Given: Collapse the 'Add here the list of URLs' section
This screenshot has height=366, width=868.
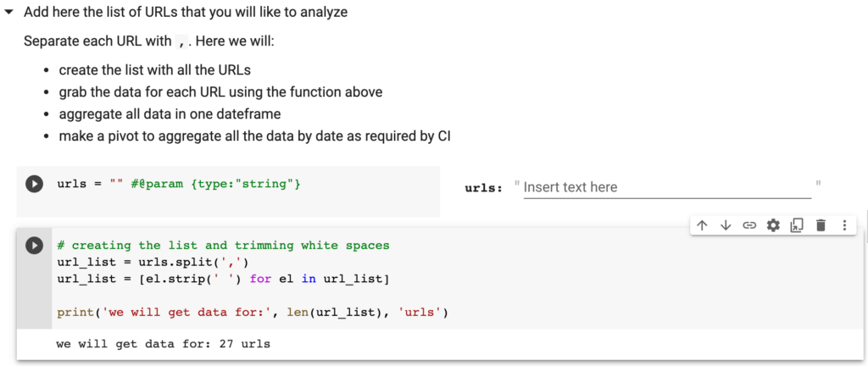Looking at the screenshot, I should coord(8,12).
